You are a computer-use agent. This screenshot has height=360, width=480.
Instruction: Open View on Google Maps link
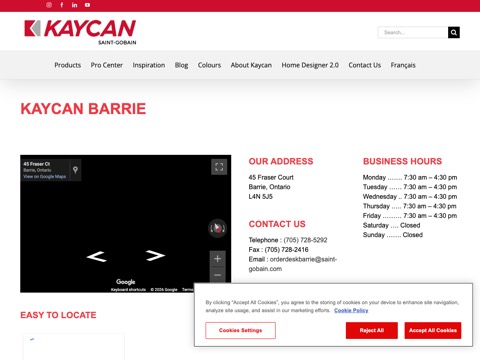point(45,177)
